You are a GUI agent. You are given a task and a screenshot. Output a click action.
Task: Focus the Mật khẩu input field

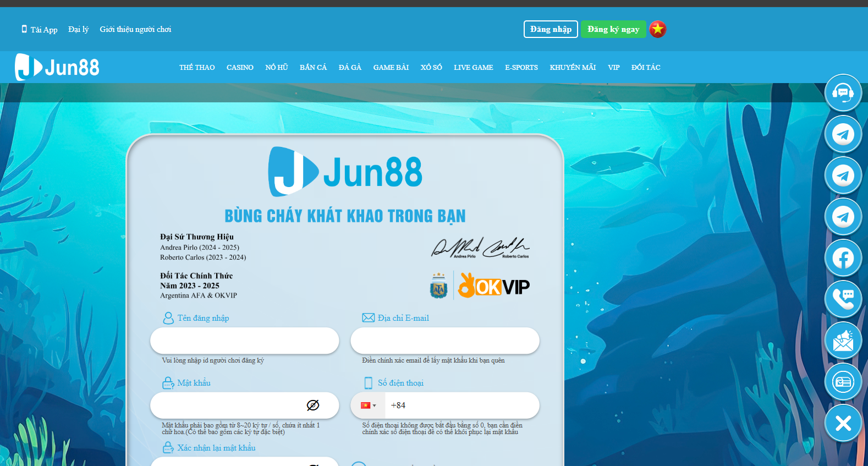(x=244, y=405)
